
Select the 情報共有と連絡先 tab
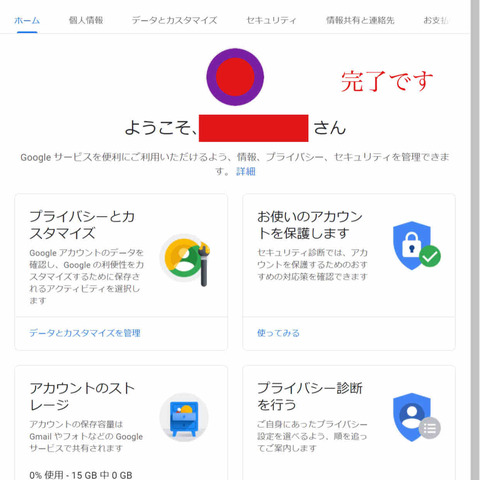(360, 20)
